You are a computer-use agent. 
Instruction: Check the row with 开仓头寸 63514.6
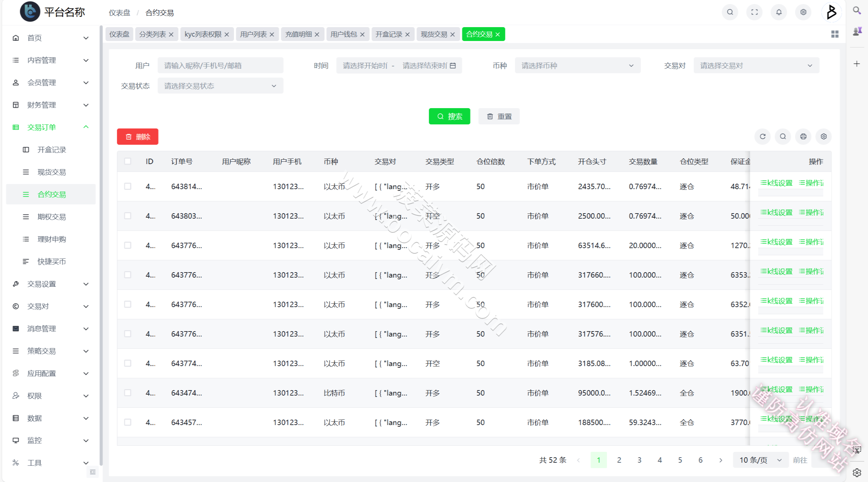(x=127, y=245)
